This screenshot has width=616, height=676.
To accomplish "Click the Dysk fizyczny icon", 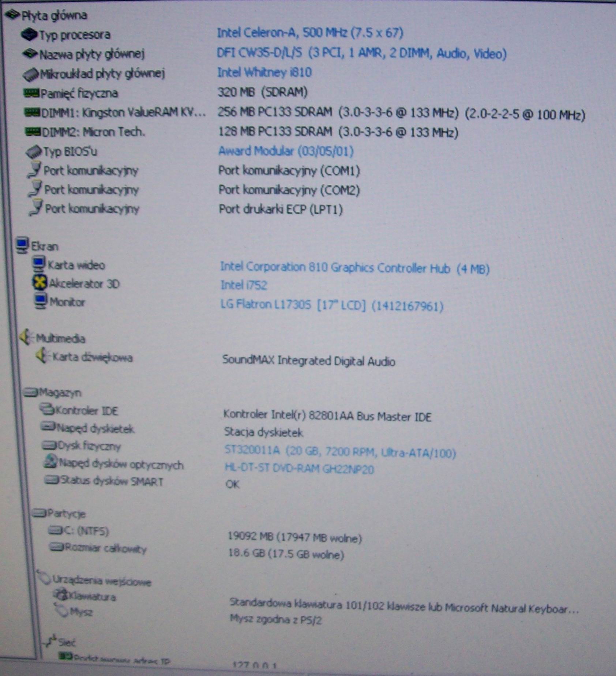I will (49, 445).
